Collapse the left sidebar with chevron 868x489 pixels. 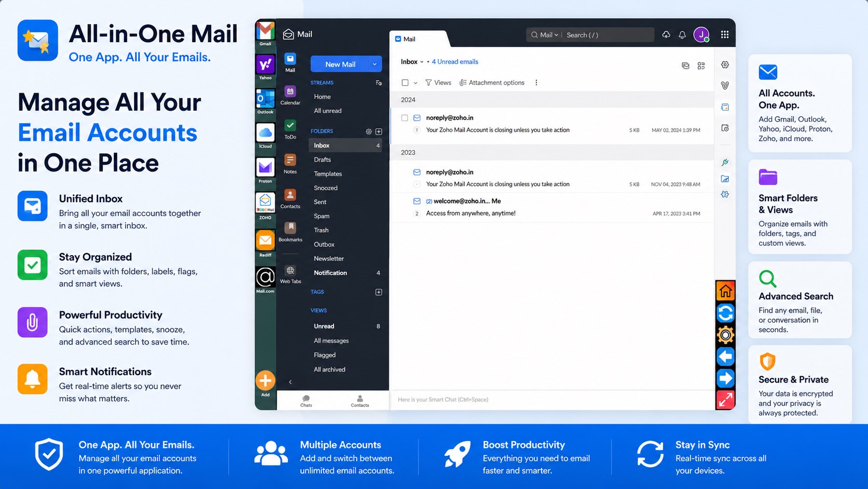click(x=290, y=382)
